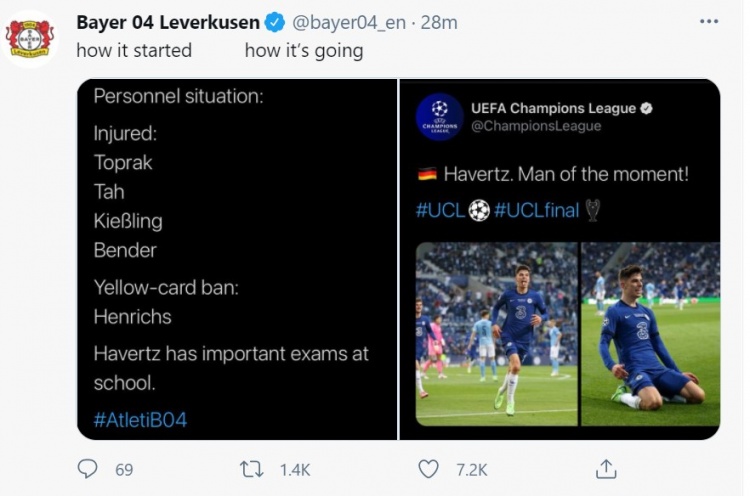Follow the #UCLfinal hashtag link
Viewport: 750px width, 496px height.
(x=537, y=211)
